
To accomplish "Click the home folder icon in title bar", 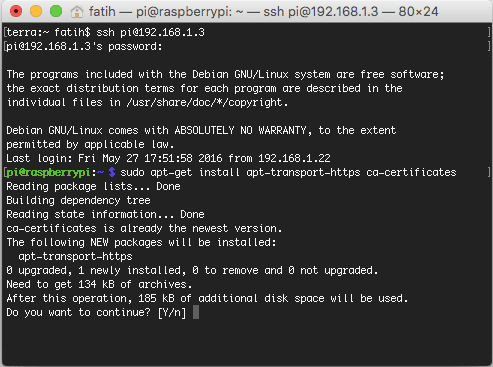I will point(77,12).
